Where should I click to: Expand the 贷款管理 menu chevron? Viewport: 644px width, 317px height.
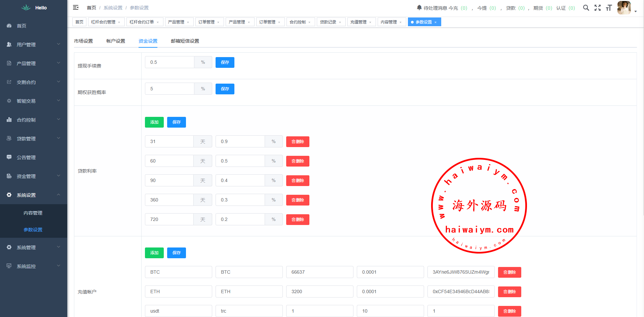(x=59, y=138)
